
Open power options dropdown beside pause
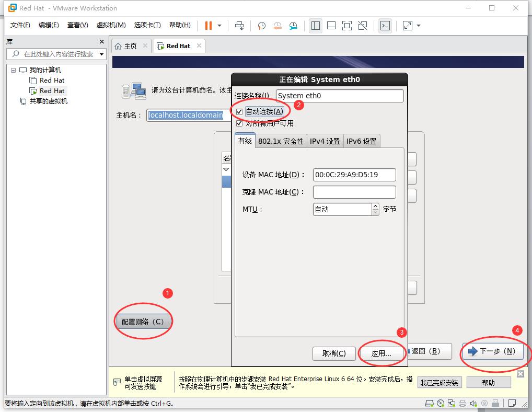click(x=219, y=26)
